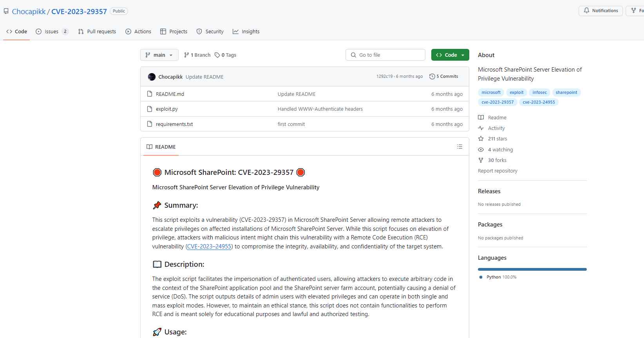Image resolution: width=644 pixels, height=338 pixels.
Task: View the 1 Branch link
Action: coord(197,55)
